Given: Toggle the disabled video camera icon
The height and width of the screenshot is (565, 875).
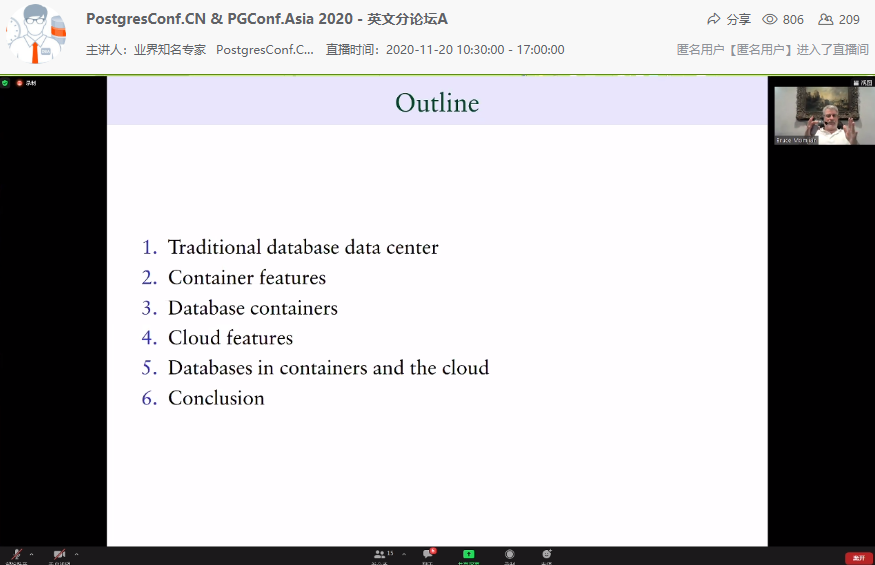Looking at the screenshot, I should pyautogui.click(x=59, y=554).
